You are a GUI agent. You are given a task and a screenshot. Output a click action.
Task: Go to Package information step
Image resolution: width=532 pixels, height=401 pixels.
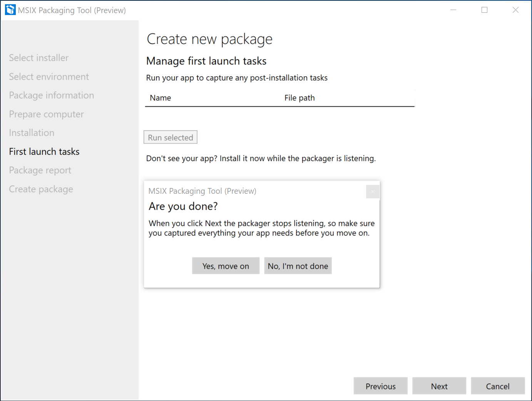(x=52, y=95)
